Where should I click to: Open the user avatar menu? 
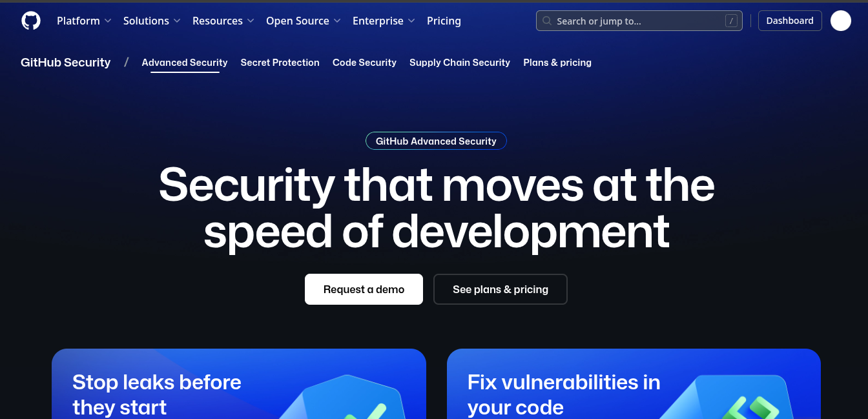840,21
